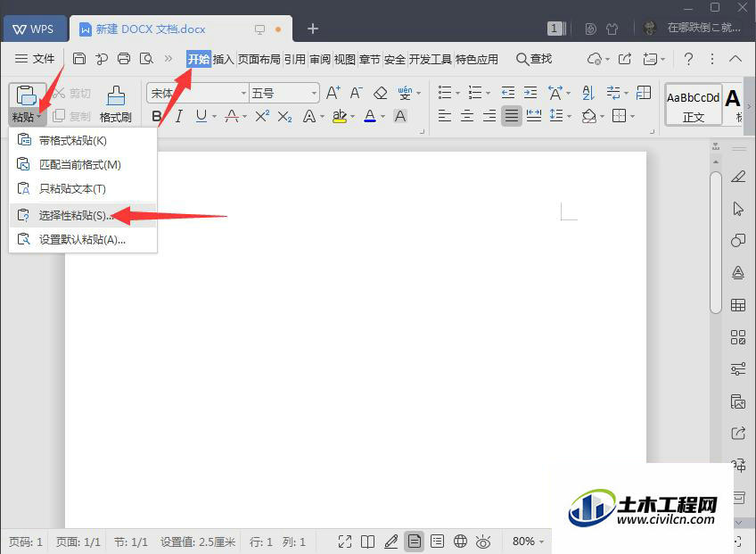Choose 带格式粘贴(K) from paste menu
The image size is (756, 554).
pos(83,140)
